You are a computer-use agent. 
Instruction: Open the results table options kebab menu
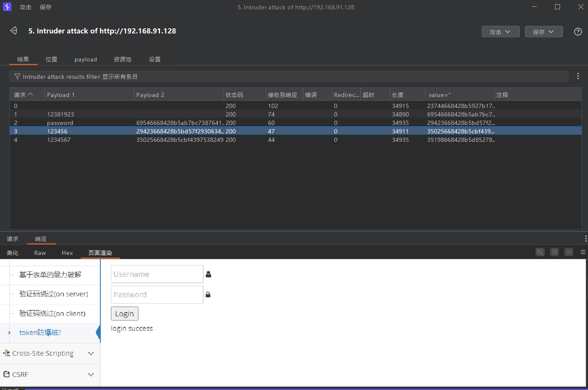pyautogui.click(x=578, y=76)
